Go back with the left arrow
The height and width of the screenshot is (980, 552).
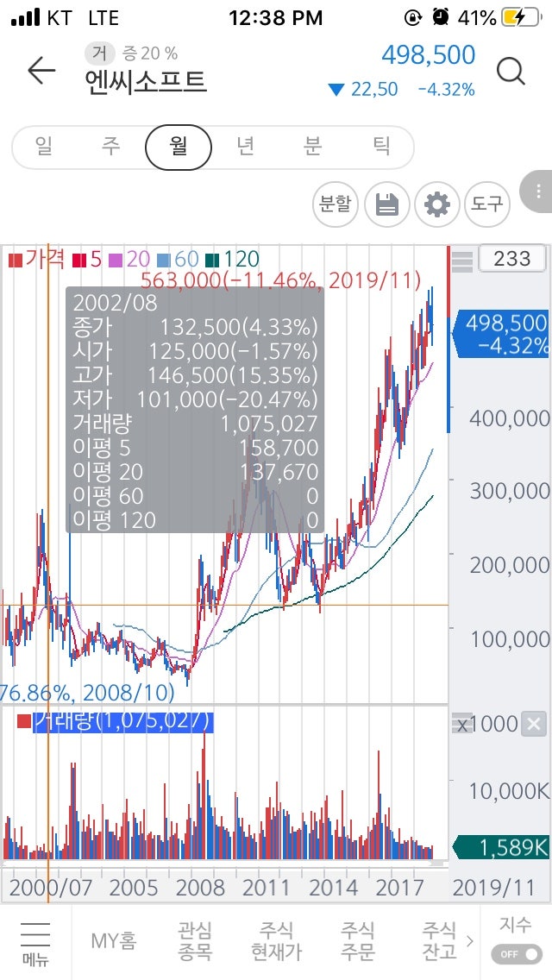42,71
